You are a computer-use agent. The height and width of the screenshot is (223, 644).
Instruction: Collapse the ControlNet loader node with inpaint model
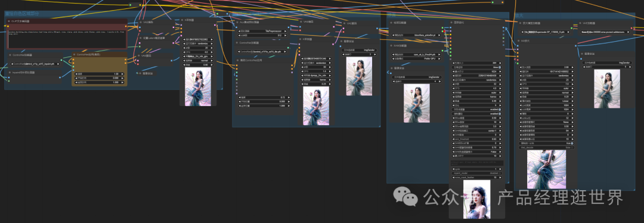pyautogui.click(x=10, y=55)
